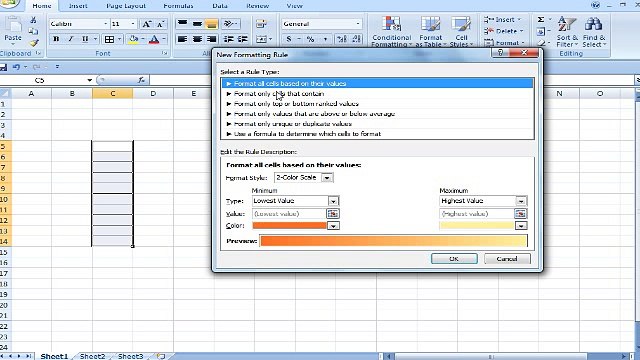Click OK in New Formatting Rule dialog
The image size is (640, 360).
(x=454, y=259)
